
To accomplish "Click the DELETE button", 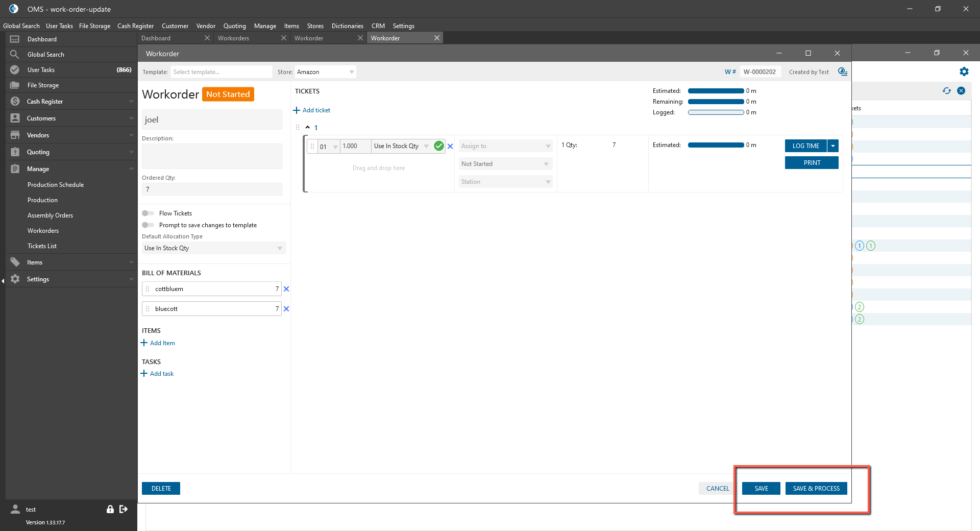I will tap(161, 489).
